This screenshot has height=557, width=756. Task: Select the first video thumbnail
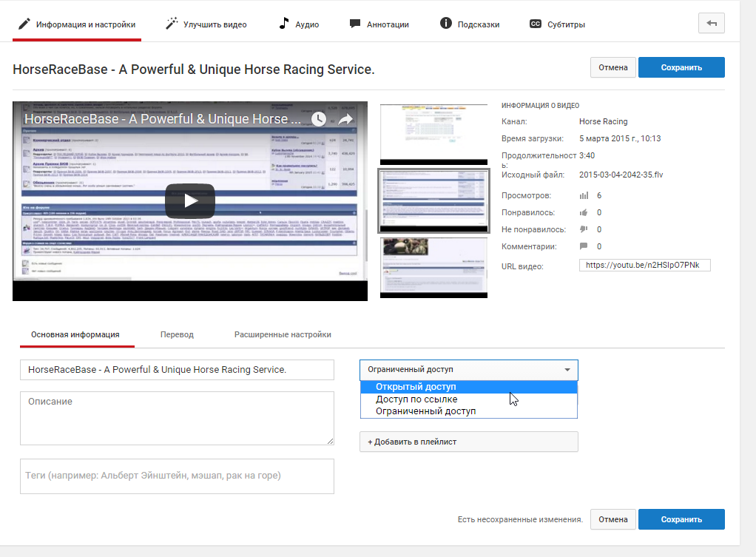click(x=433, y=135)
